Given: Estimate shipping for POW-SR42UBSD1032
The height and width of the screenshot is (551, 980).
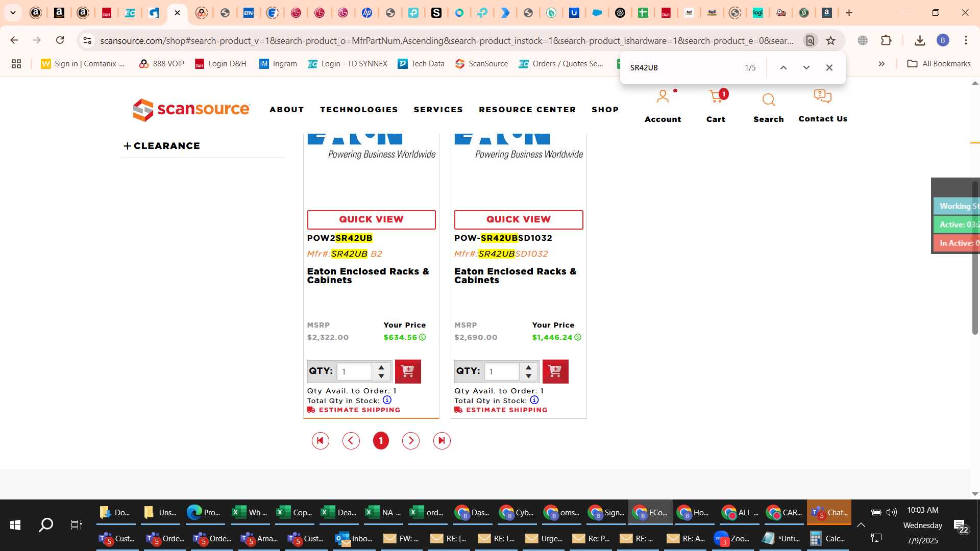Looking at the screenshot, I should [501, 410].
